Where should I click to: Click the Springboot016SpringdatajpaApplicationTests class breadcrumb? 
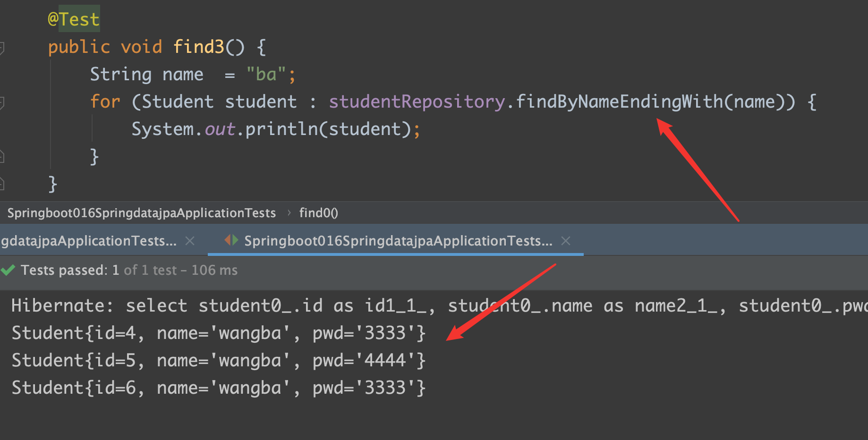click(141, 213)
